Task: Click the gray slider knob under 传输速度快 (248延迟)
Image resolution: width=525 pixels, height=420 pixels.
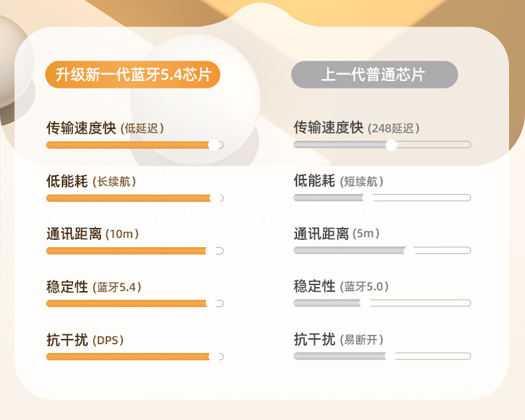Action: coord(391,145)
